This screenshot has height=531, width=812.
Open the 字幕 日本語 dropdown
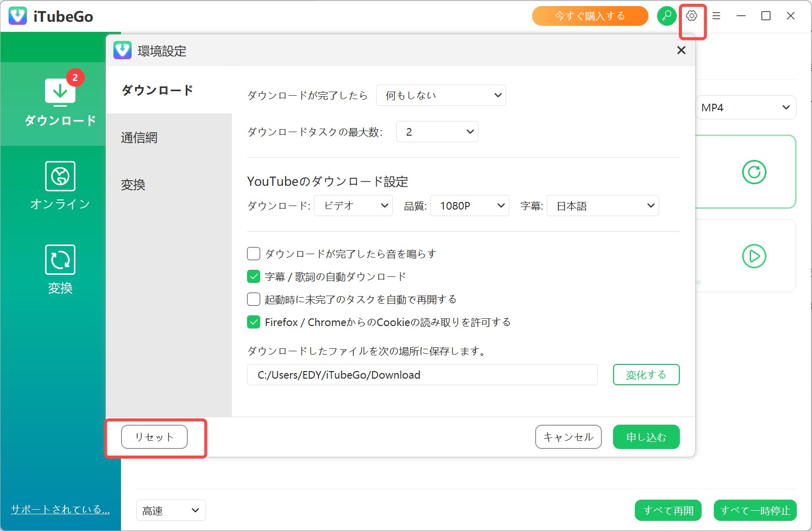click(x=603, y=206)
